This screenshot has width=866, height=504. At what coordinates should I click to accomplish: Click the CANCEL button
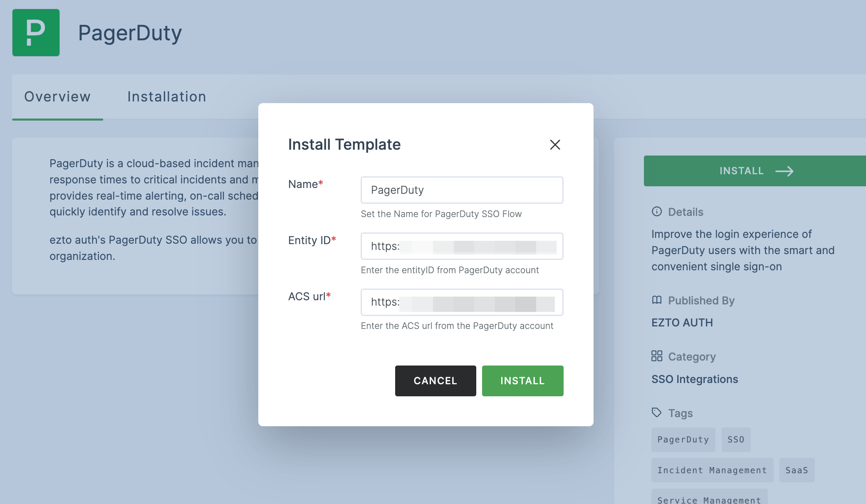pos(435,380)
